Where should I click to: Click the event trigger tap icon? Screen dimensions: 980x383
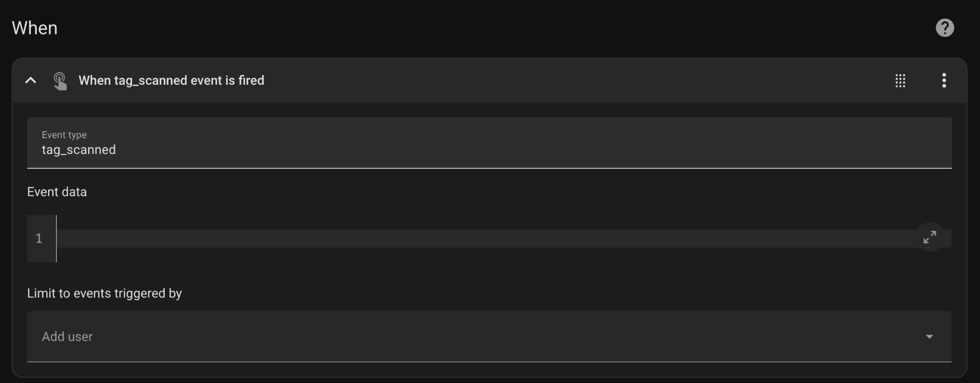click(60, 81)
